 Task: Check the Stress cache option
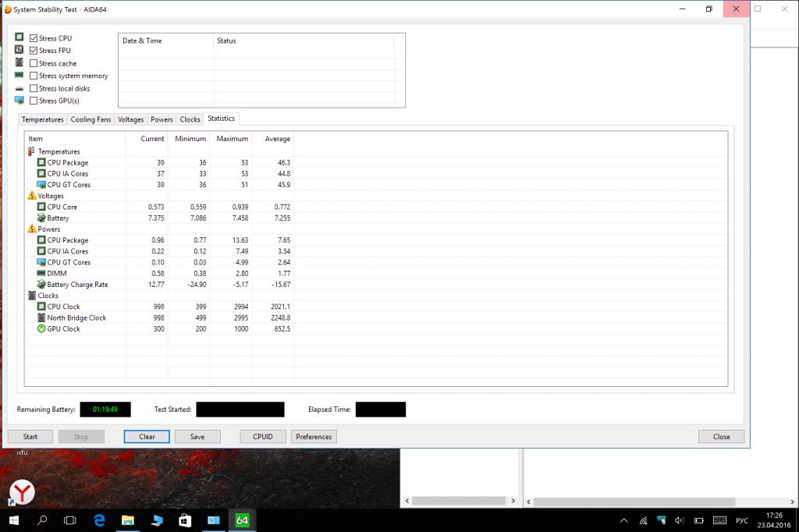tap(34, 63)
